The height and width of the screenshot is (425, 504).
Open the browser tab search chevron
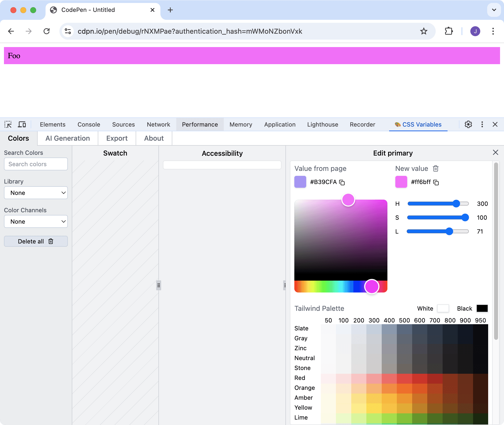494,10
